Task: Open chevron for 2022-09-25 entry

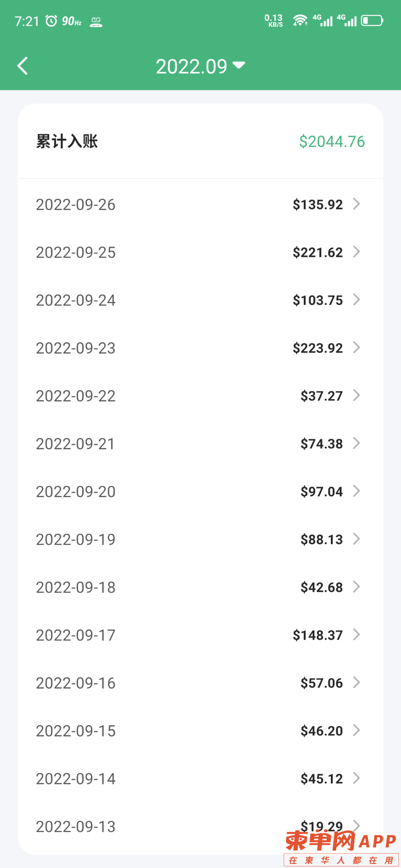Action: (x=357, y=252)
